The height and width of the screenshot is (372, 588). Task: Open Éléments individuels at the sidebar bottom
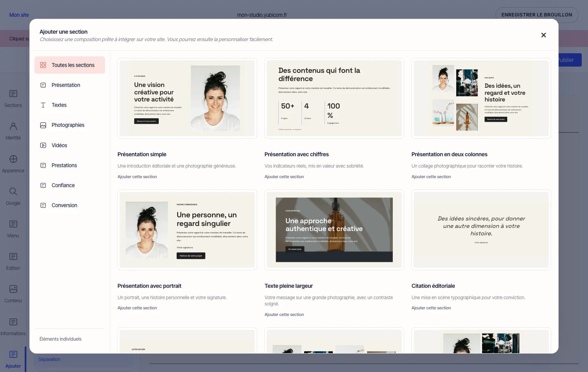click(60, 339)
